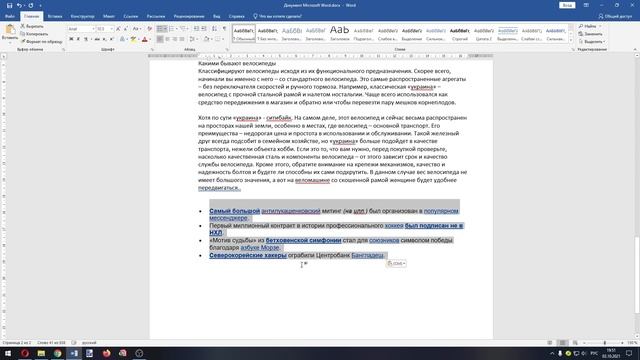Follow the азбуке Морзе hyperlink
The image size is (640, 360).
pos(260,248)
